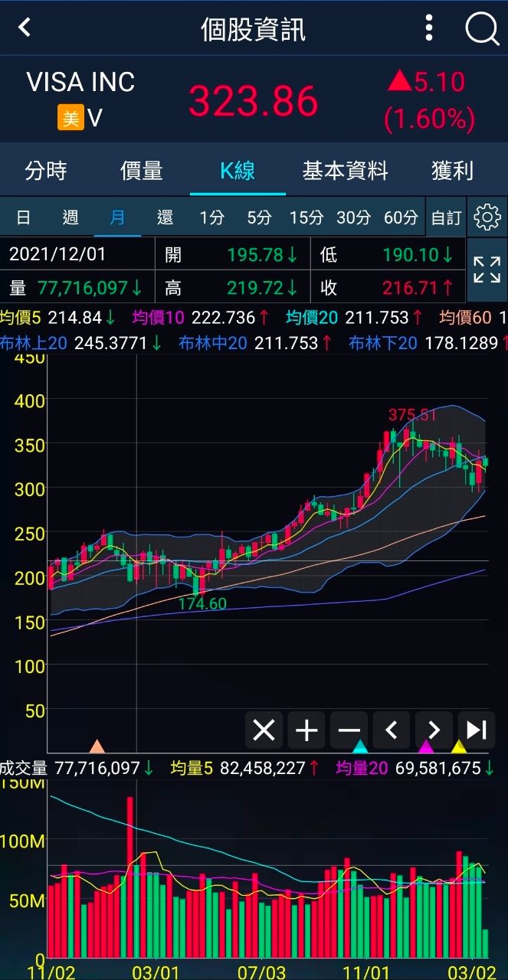This screenshot has width=508, height=980.
Task: Open chart settings gear icon
Action: point(487,217)
